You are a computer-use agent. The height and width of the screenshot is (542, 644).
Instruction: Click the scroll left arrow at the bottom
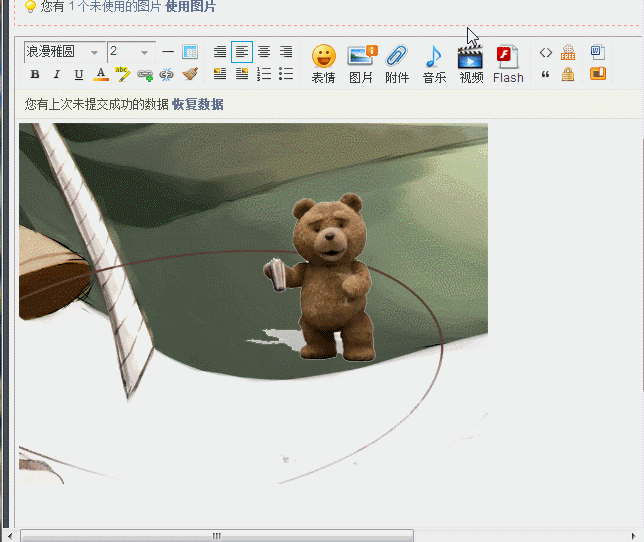[10, 536]
